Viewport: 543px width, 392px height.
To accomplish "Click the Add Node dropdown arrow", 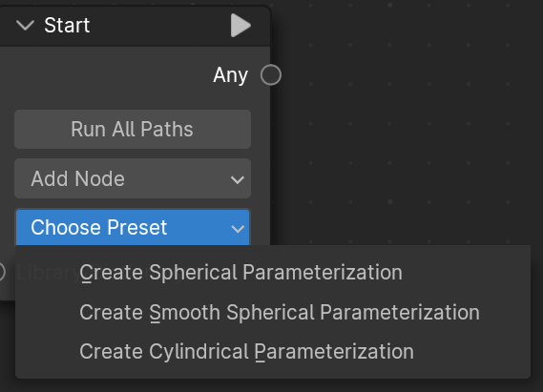I will tap(238, 179).
